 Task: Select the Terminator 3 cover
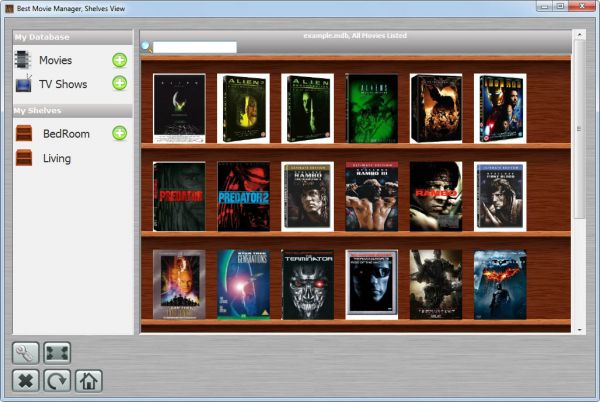[372, 285]
